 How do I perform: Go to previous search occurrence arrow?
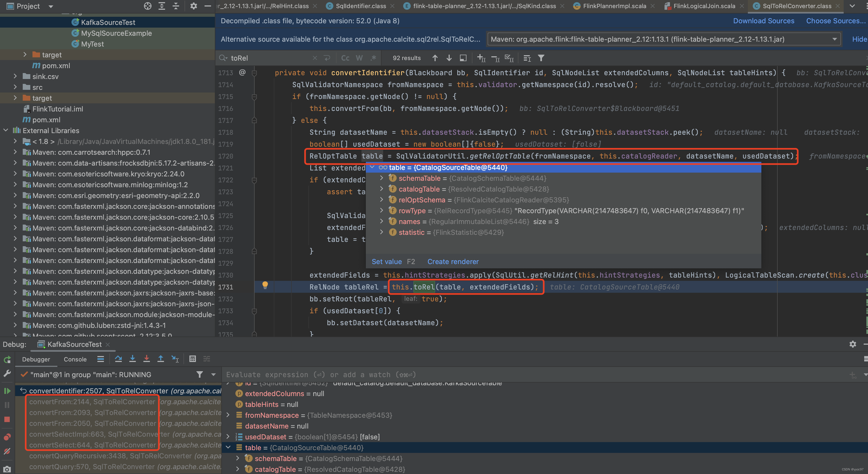[435, 58]
